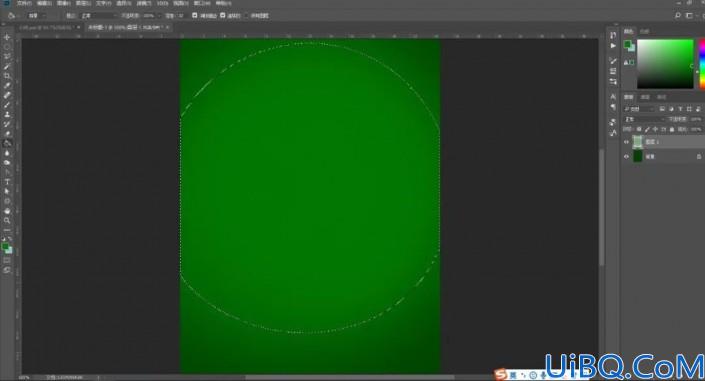Open the blend mode dropdown in the options bar
This screenshot has width=705, height=381.
pos(98,15)
